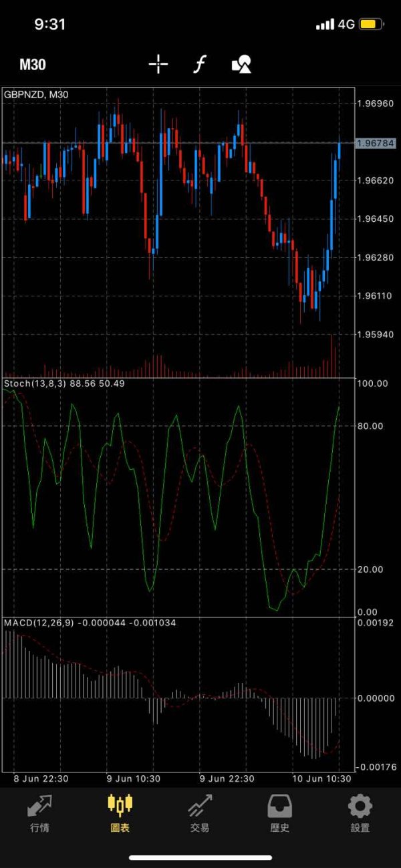The height and width of the screenshot is (868, 401).
Task: Tap the 1.96450 price axis label
Action: tap(376, 219)
